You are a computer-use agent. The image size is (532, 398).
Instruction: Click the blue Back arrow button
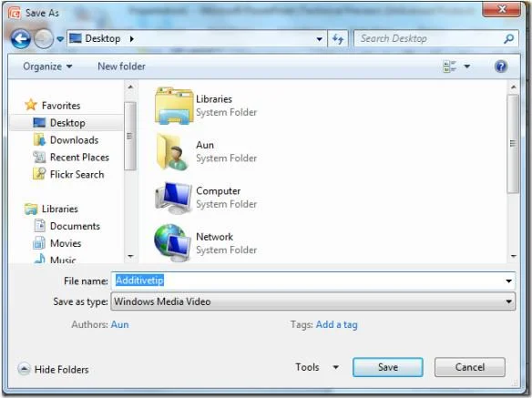pos(21,38)
